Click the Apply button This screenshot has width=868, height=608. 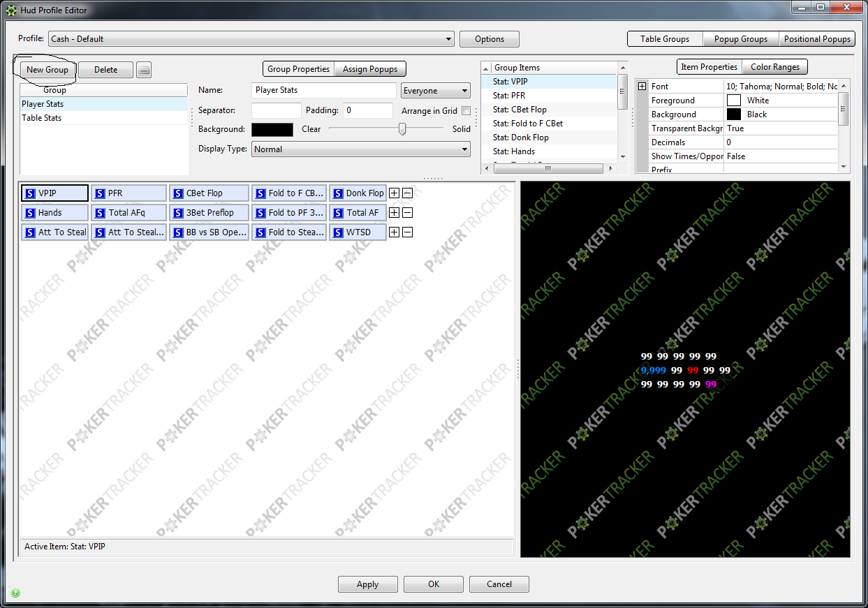click(x=368, y=584)
